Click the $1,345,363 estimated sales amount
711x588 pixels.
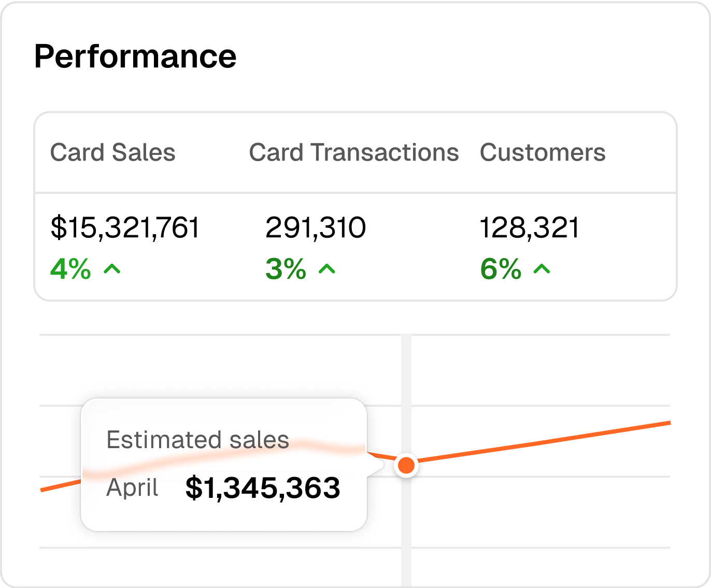click(263, 488)
